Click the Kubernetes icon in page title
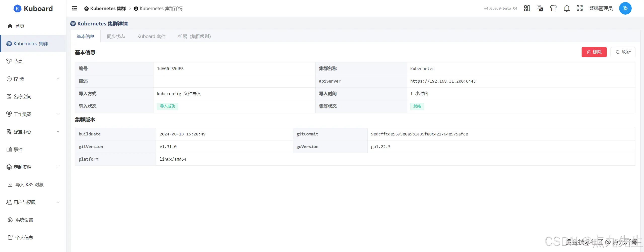This screenshot has width=644, height=252. click(73, 24)
